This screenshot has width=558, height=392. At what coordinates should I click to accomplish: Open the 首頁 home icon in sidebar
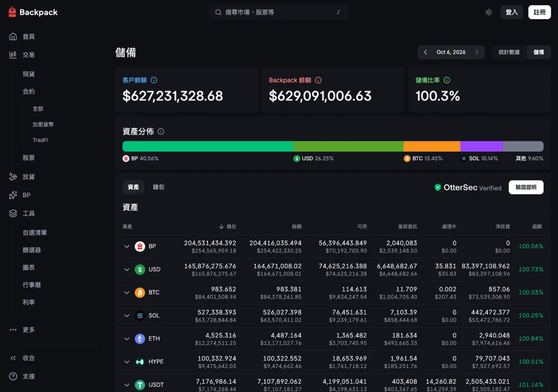(x=13, y=36)
